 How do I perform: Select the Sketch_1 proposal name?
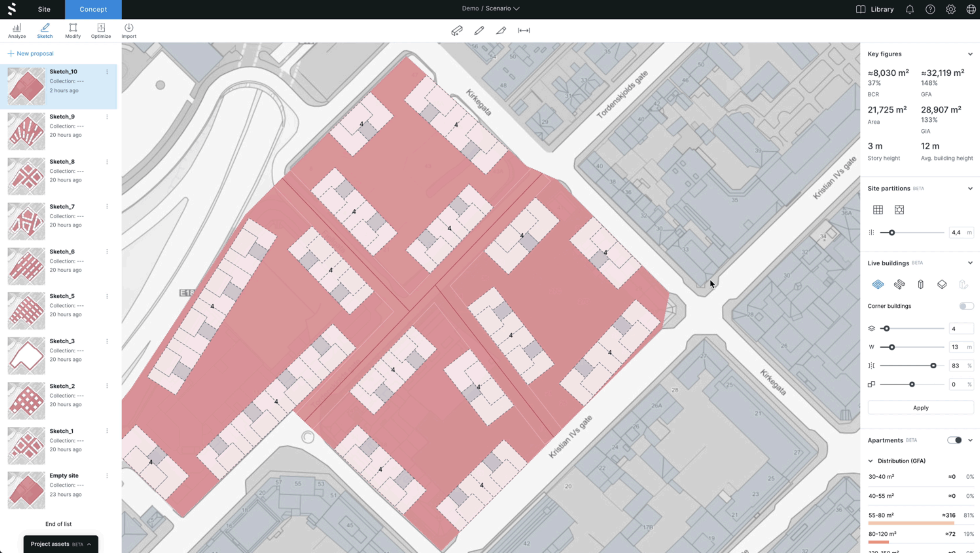(61, 431)
